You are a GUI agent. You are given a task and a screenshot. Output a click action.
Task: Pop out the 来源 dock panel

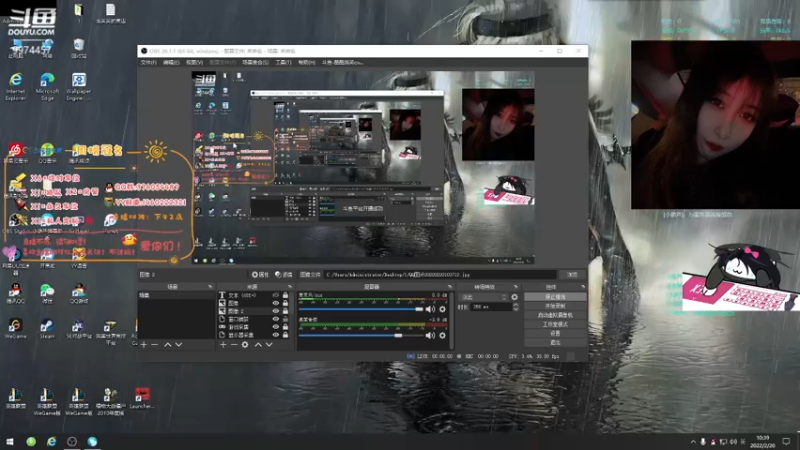coord(290,287)
